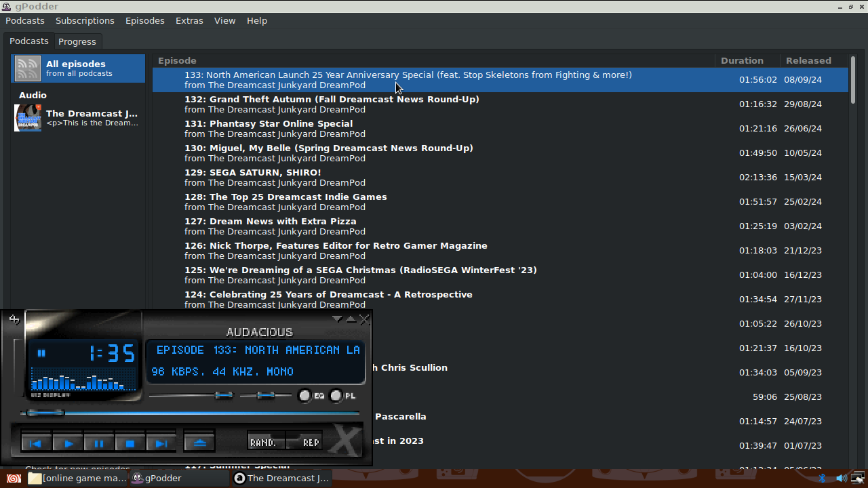Screen dimensions: 868x488
Task: Click the network connection tray icon
Action: (858, 479)
